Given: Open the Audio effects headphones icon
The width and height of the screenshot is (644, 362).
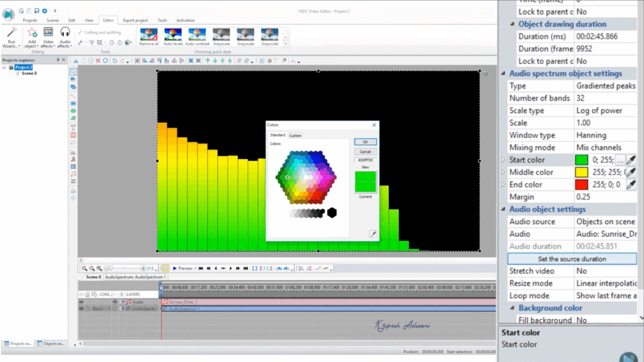Looking at the screenshot, I should tap(65, 34).
